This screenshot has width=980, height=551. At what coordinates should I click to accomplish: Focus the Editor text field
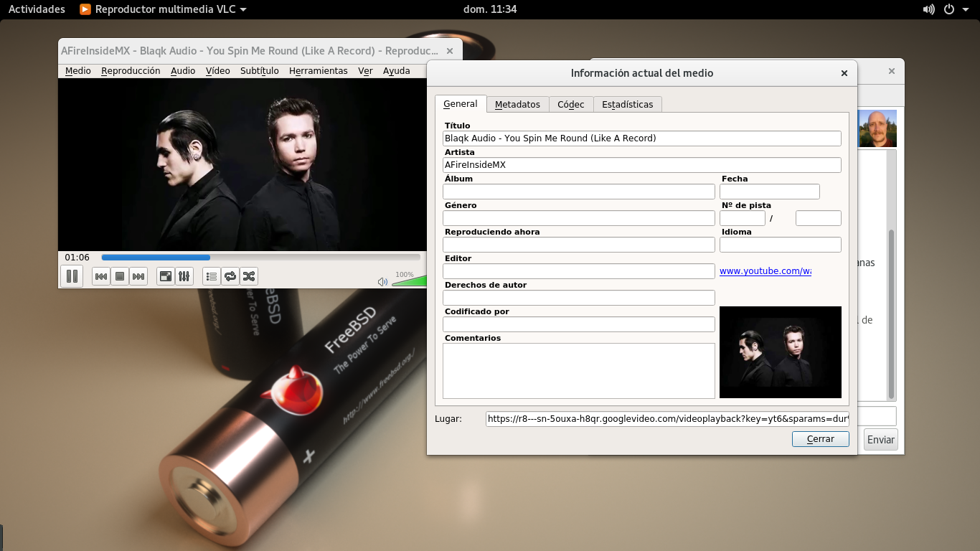point(579,271)
